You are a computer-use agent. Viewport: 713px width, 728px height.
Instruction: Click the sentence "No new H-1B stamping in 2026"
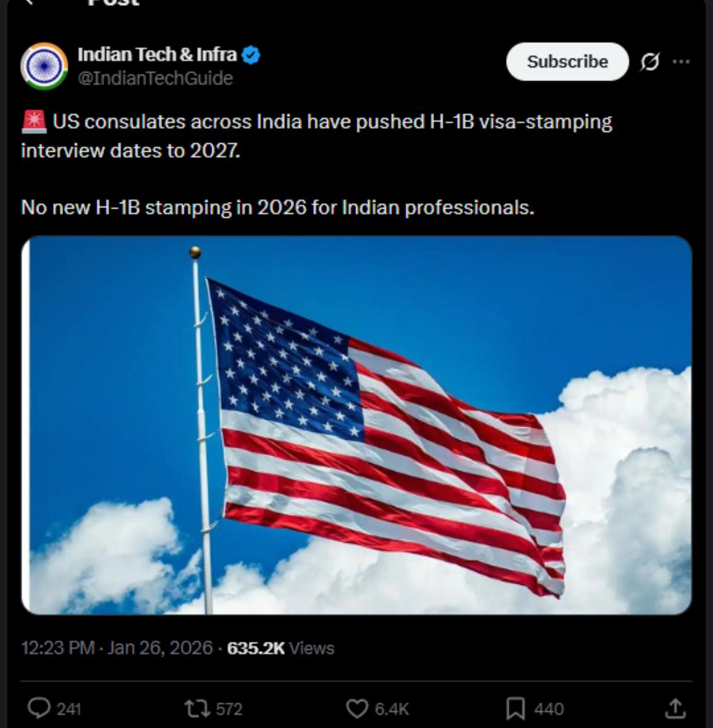277,208
